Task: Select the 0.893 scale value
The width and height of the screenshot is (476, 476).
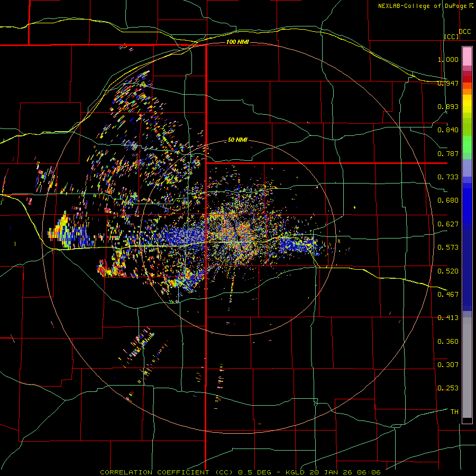Action: point(448,106)
